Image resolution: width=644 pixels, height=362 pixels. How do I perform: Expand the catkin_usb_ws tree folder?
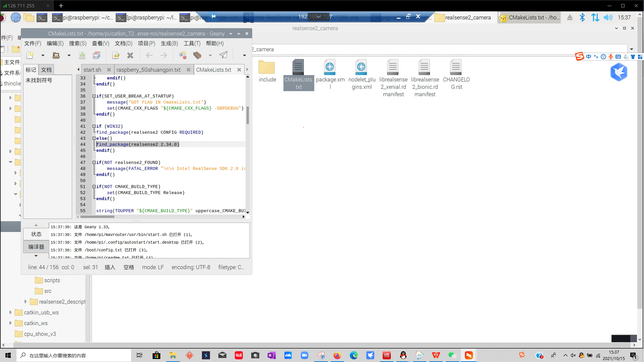10,312
